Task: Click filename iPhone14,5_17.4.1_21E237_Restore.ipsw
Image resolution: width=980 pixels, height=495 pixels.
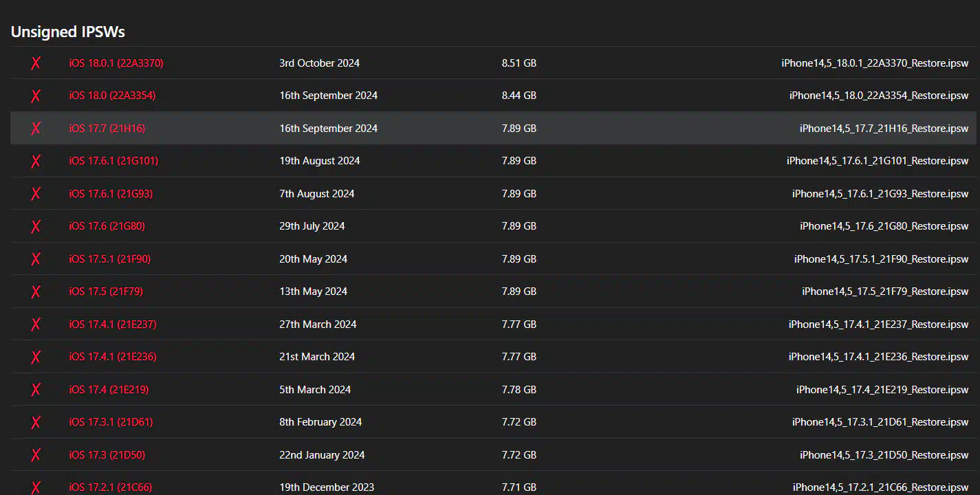Action: click(879, 324)
